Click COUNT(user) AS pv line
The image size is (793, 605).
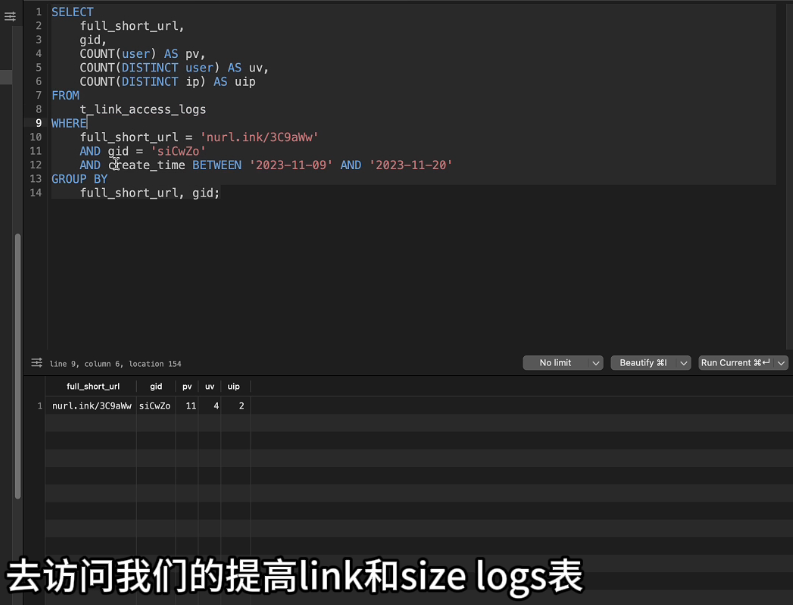[x=142, y=54]
